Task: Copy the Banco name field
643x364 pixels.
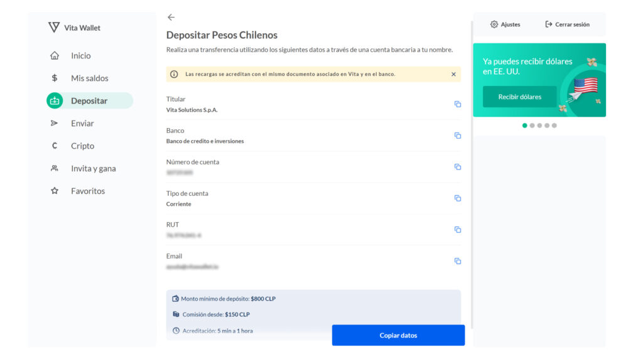Action: [x=457, y=136]
